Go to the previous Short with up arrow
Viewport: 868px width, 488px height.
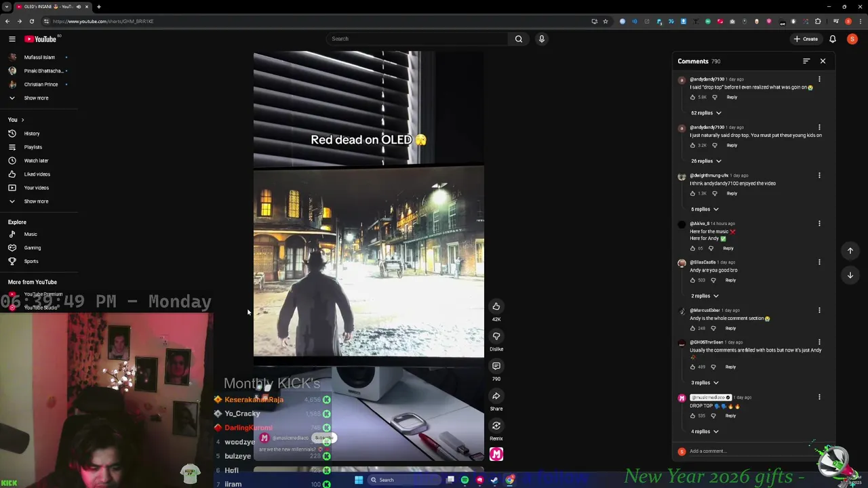850,251
